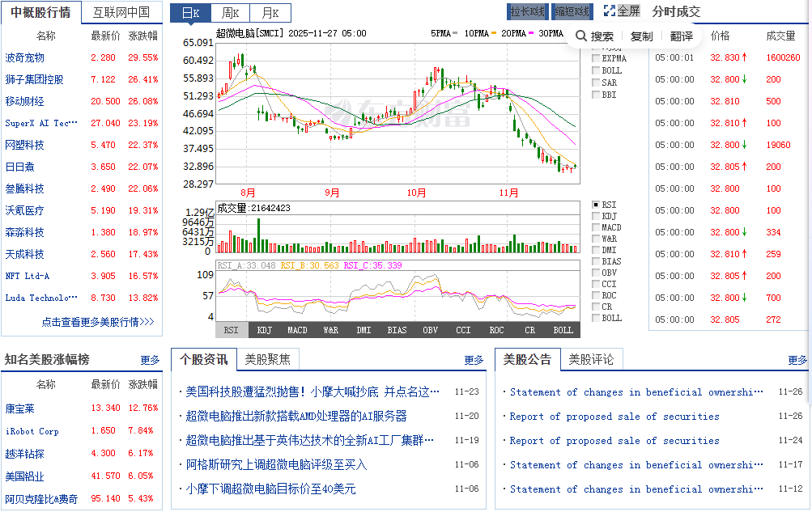Open the 美股评论 tab
812x512 pixels.
(x=591, y=359)
